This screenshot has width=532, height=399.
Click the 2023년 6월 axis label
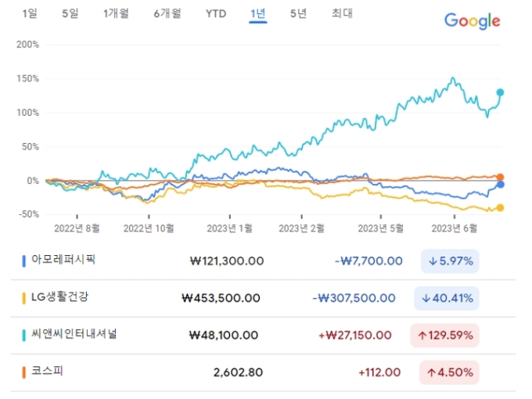coord(455,228)
